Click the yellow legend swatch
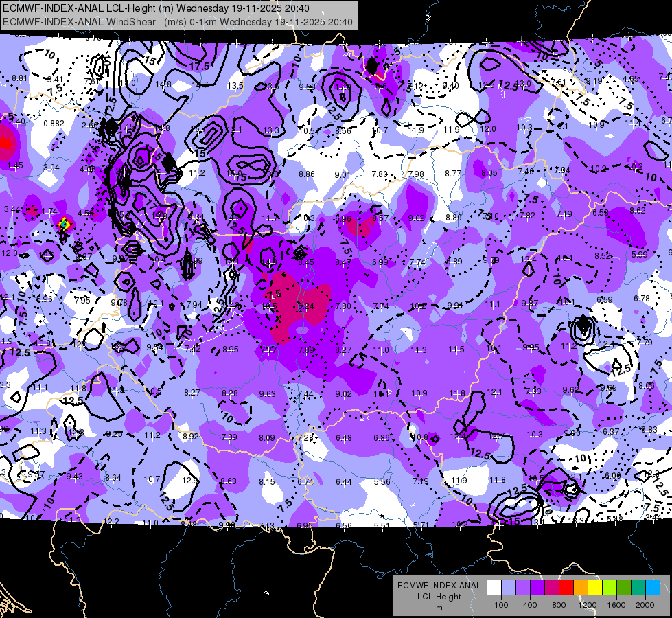672x618 pixels. pyautogui.click(x=595, y=588)
